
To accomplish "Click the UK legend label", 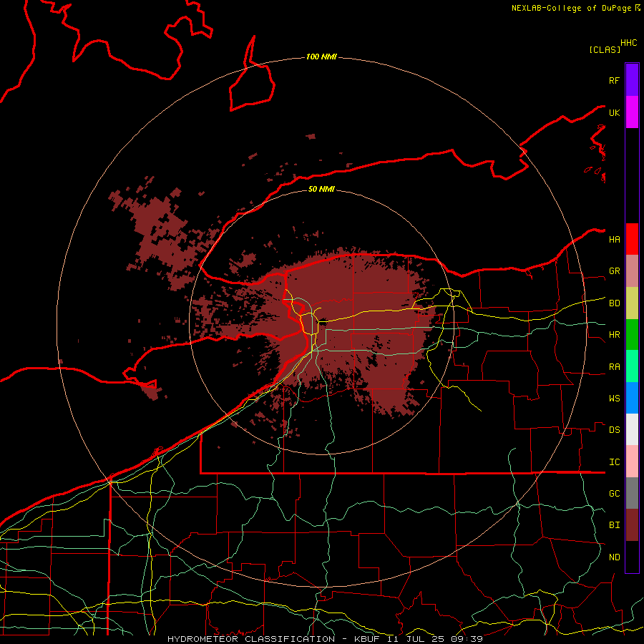I will [x=614, y=112].
